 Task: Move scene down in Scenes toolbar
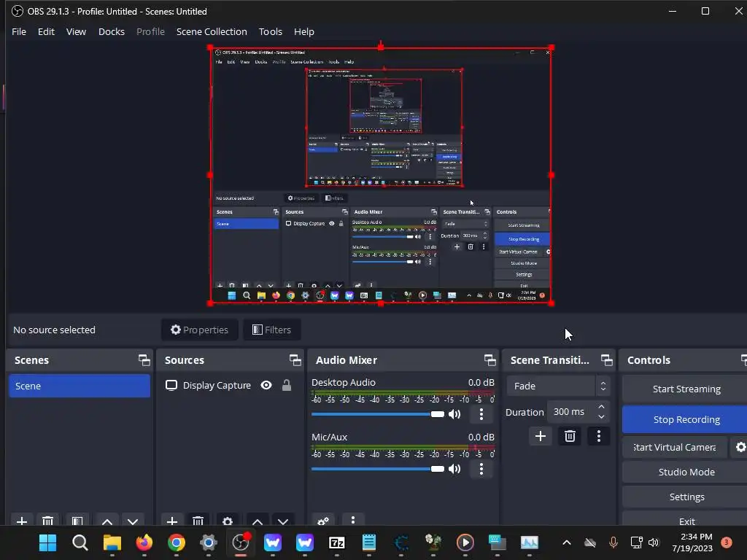[133, 521]
